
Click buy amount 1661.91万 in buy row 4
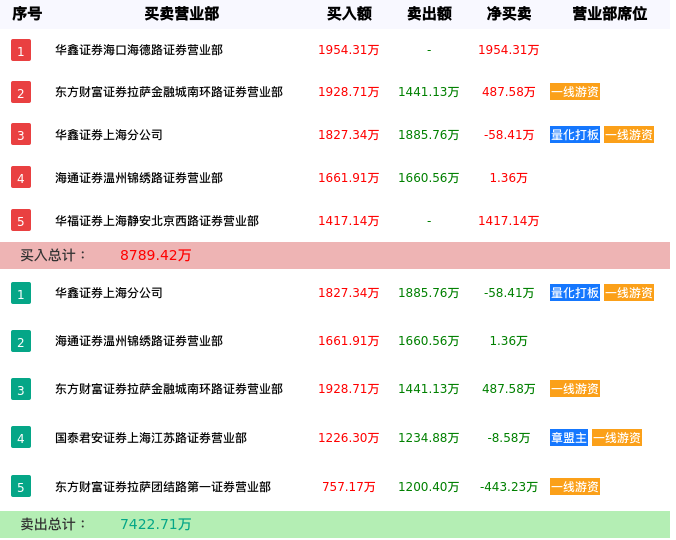[349, 178]
